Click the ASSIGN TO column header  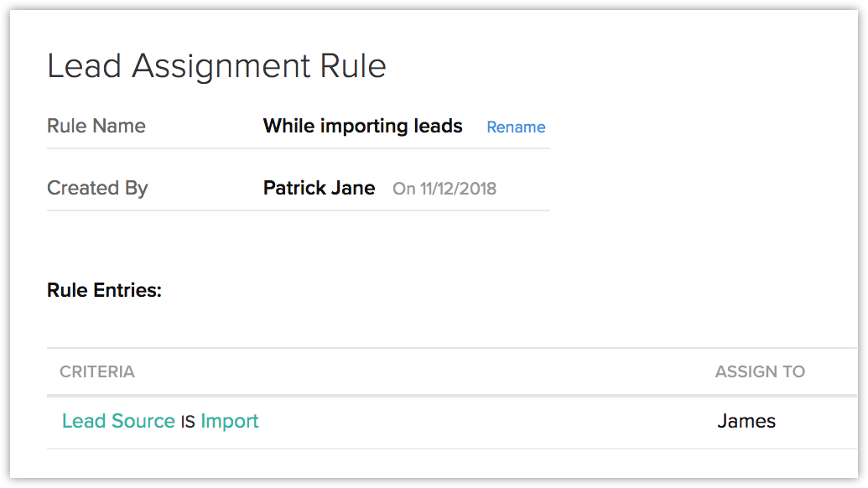760,371
